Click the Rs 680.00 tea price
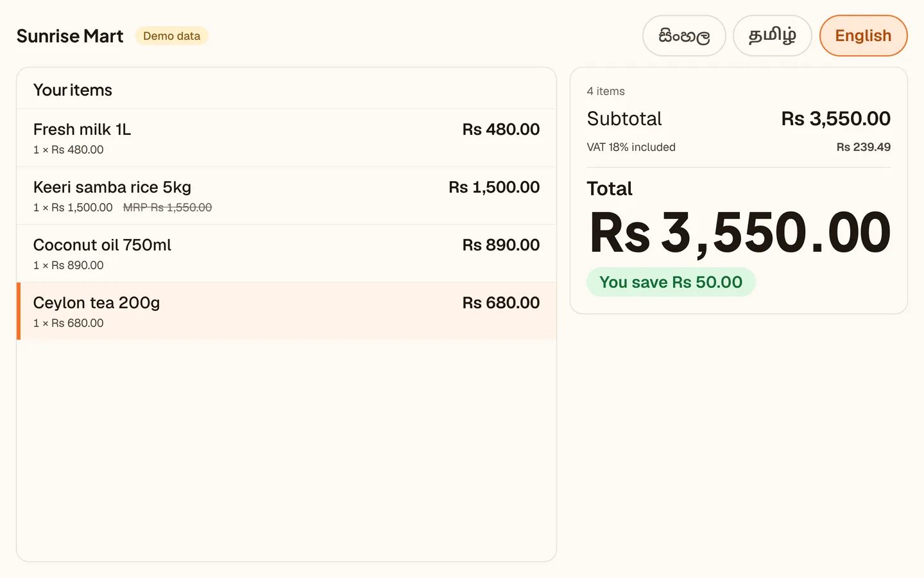This screenshot has width=924, height=578. point(501,302)
